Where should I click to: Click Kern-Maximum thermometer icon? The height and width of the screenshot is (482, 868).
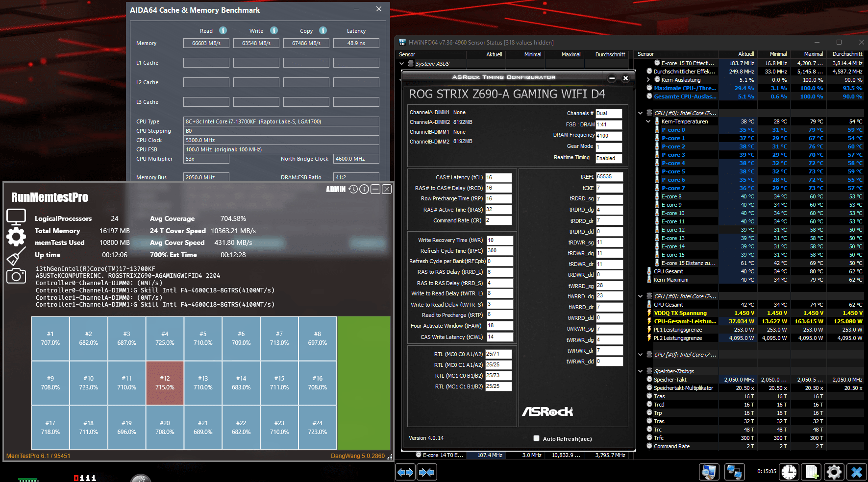(x=649, y=280)
